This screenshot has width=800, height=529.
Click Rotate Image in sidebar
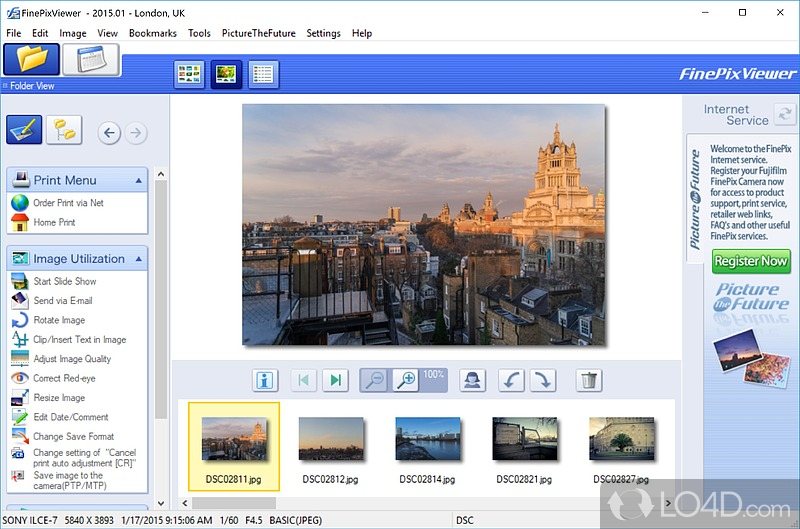click(x=59, y=320)
